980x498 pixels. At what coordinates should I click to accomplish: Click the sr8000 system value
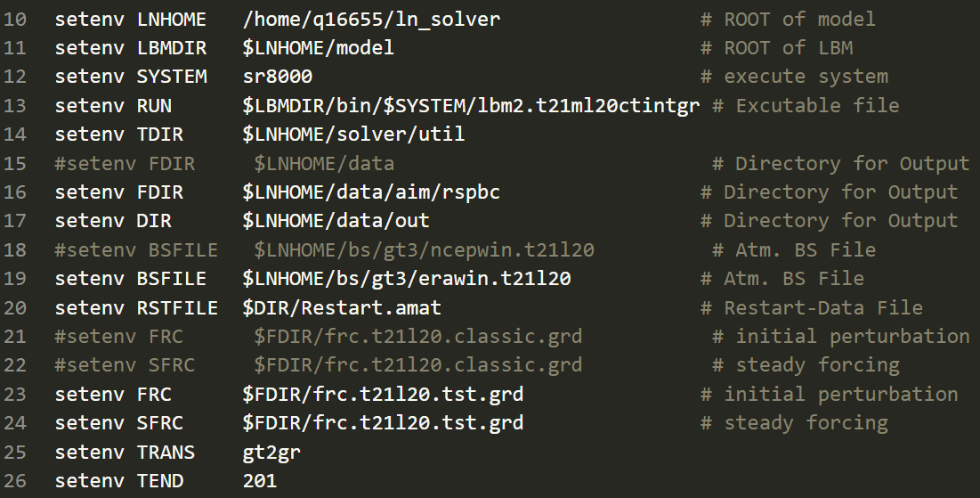pyautogui.click(x=278, y=77)
